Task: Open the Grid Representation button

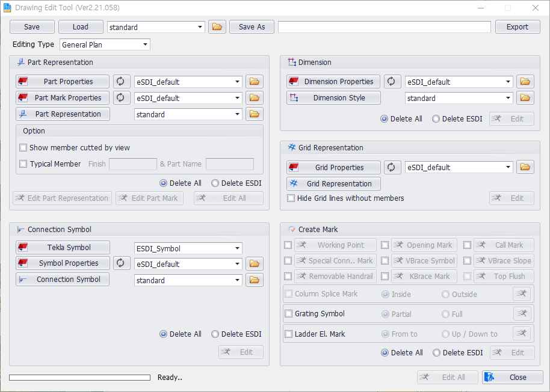Action: click(x=333, y=184)
